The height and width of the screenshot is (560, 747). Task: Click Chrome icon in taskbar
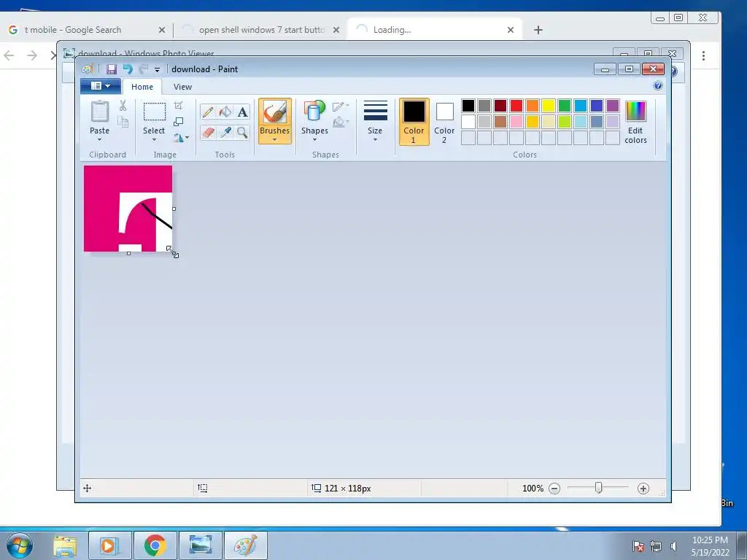(x=155, y=545)
